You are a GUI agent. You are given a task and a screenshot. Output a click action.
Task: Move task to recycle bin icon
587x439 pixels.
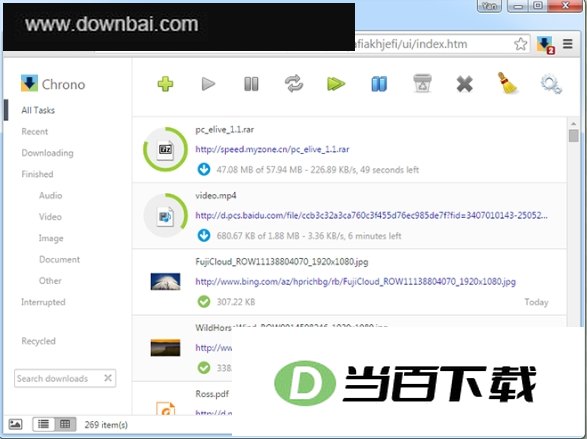pyautogui.click(x=422, y=83)
